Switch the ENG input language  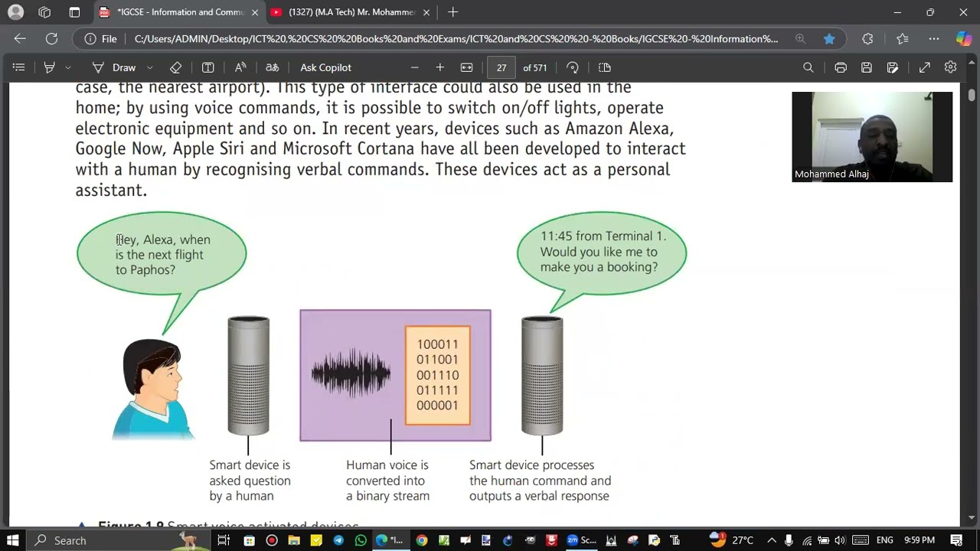(885, 540)
